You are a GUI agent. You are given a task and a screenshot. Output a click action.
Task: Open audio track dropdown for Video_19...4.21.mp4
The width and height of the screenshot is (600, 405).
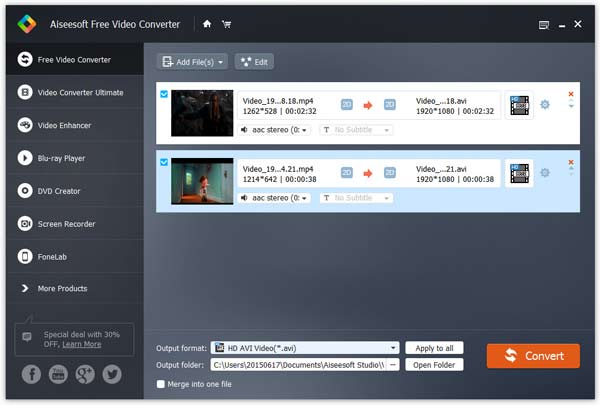click(x=274, y=198)
